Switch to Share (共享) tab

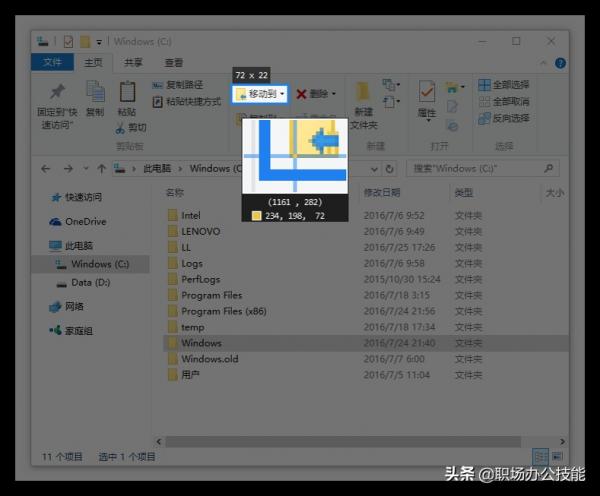[x=133, y=62]
